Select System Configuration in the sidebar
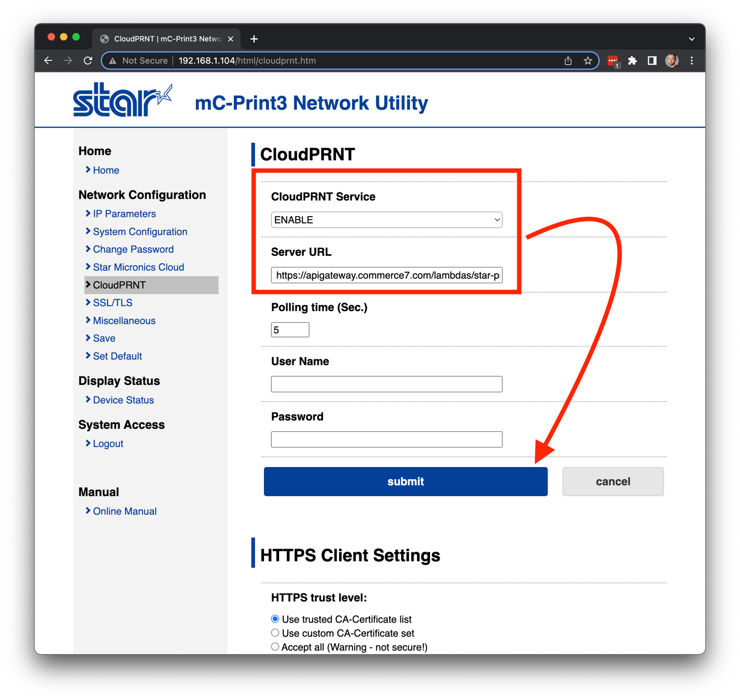 coord(140,232)
